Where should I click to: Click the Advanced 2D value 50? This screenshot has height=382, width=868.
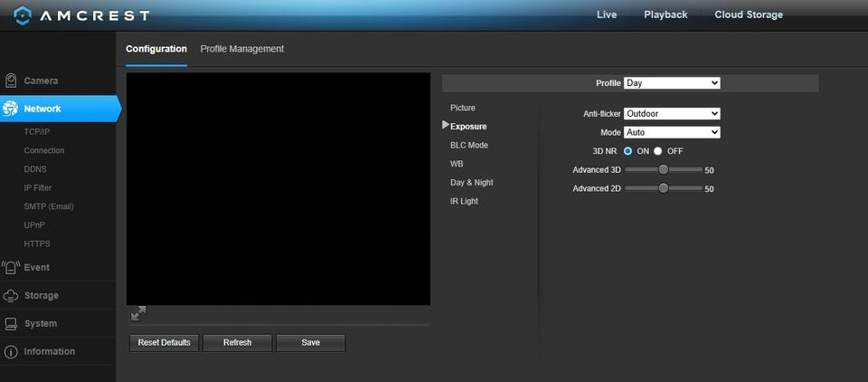point(709,189)
